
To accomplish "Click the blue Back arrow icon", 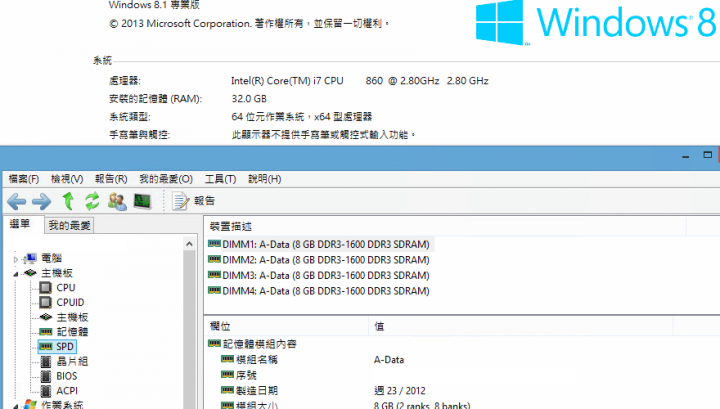I will click(x=17, y=201).
